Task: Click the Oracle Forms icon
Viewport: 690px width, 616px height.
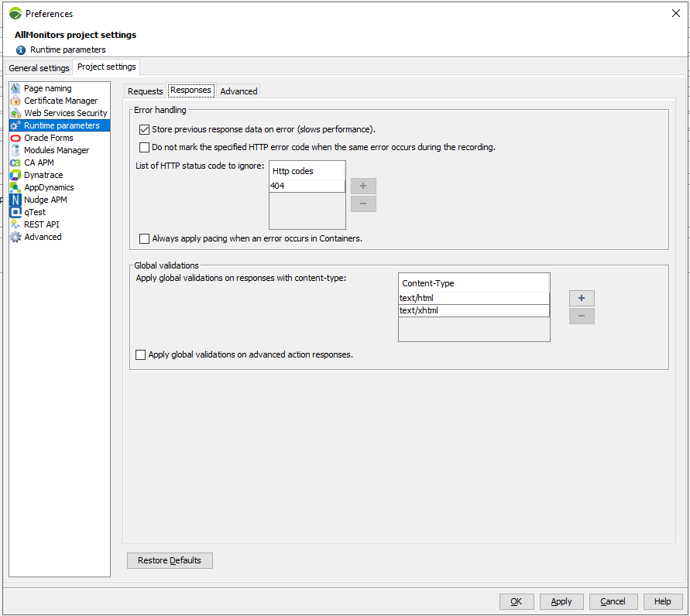Action: click(x=15, y=138)
